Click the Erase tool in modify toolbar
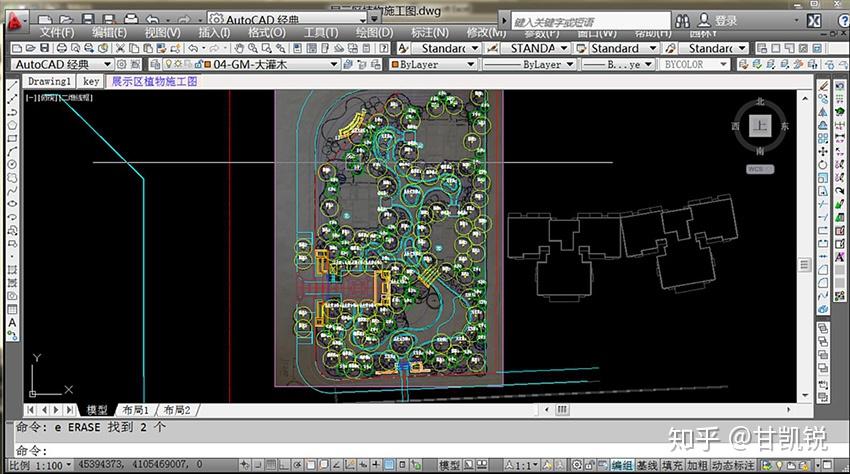Screen dimensions: 850x474 [823, 86]
